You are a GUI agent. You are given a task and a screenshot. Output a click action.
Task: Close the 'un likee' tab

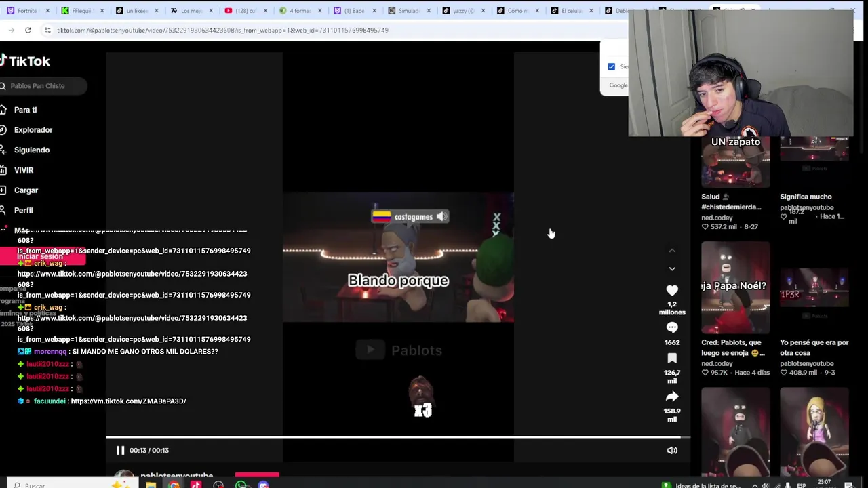point(157,11)
